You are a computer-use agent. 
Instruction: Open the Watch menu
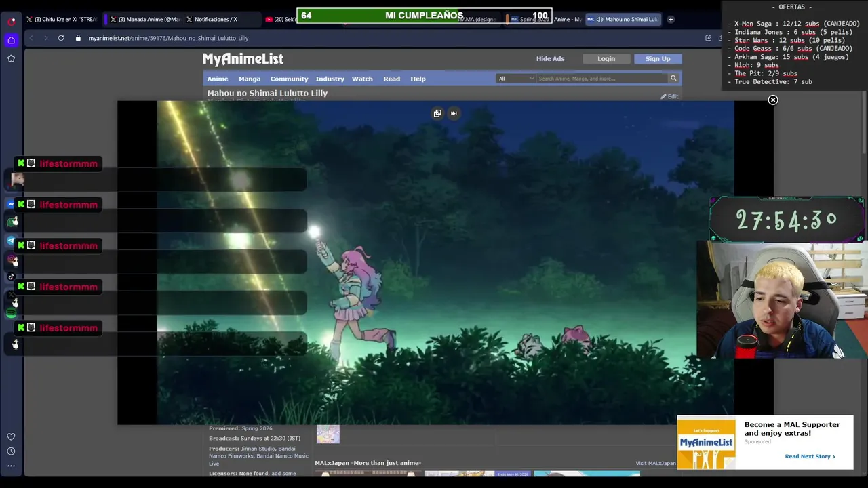pyautogui.click(x=362, y=79)
